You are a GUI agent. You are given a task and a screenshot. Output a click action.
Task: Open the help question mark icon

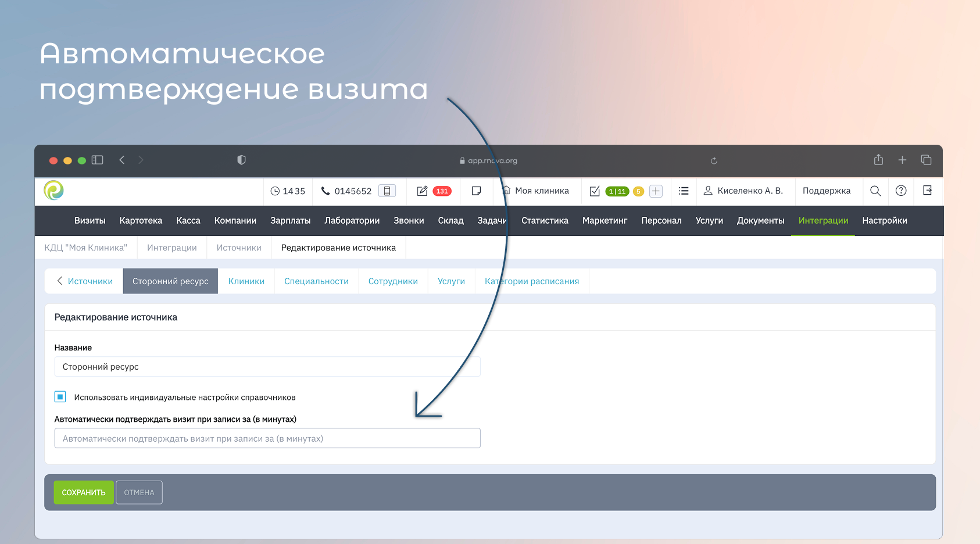point(900,191)
